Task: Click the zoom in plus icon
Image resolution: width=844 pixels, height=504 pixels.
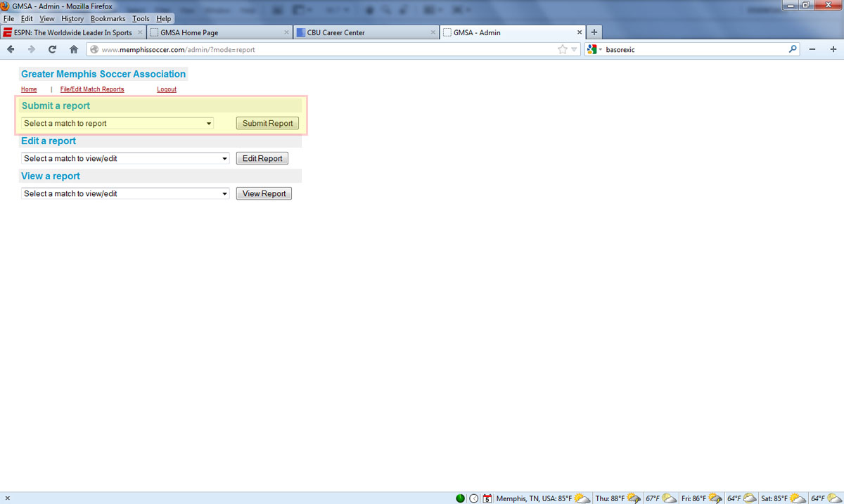Action: (833, 49)
